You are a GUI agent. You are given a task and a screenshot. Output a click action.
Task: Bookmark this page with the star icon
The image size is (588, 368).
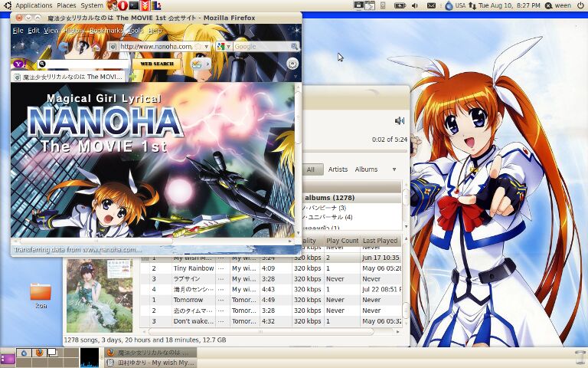click(198, 47)
